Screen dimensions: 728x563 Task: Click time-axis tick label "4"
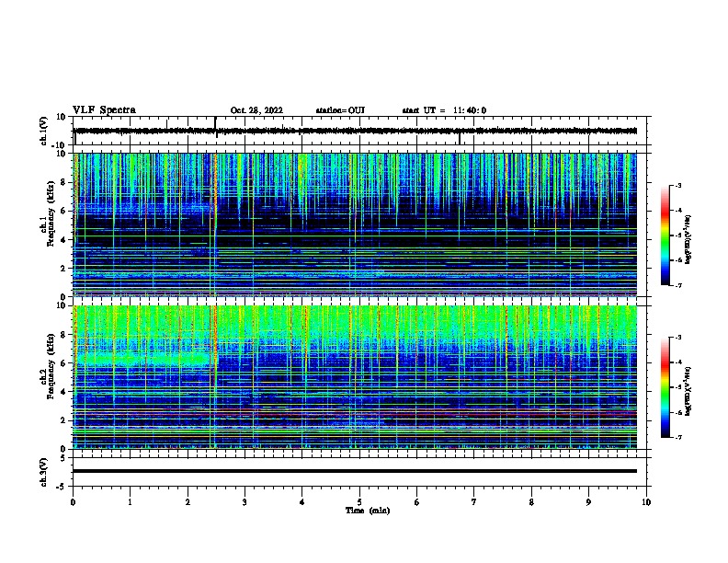(302, 502)
